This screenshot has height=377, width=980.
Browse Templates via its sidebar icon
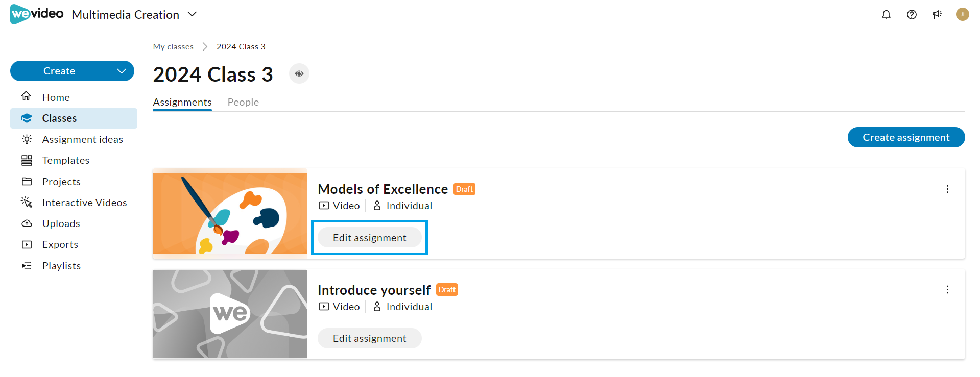click(27, 160)
